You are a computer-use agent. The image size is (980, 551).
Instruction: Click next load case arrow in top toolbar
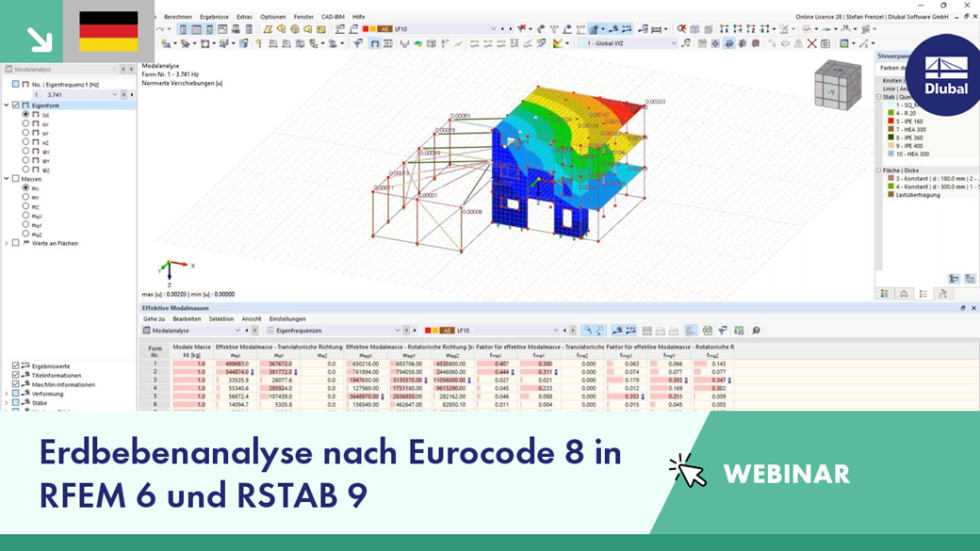pos(510,29)
